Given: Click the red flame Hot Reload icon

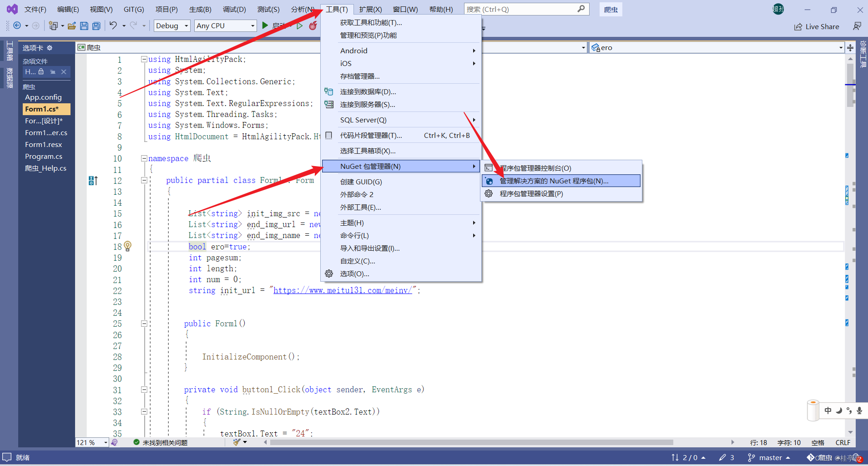Looking at the screenshot, I should click(313, 26).
